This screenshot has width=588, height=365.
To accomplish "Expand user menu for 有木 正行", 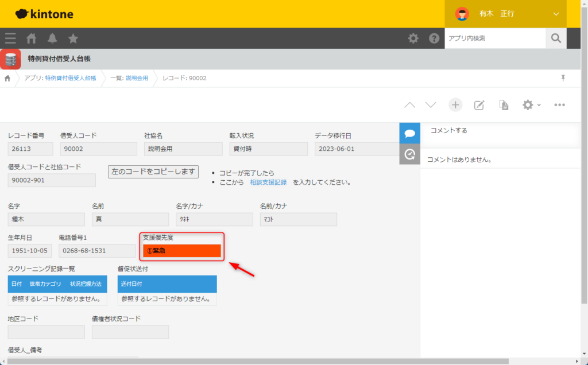I will [x=555, y=14].
